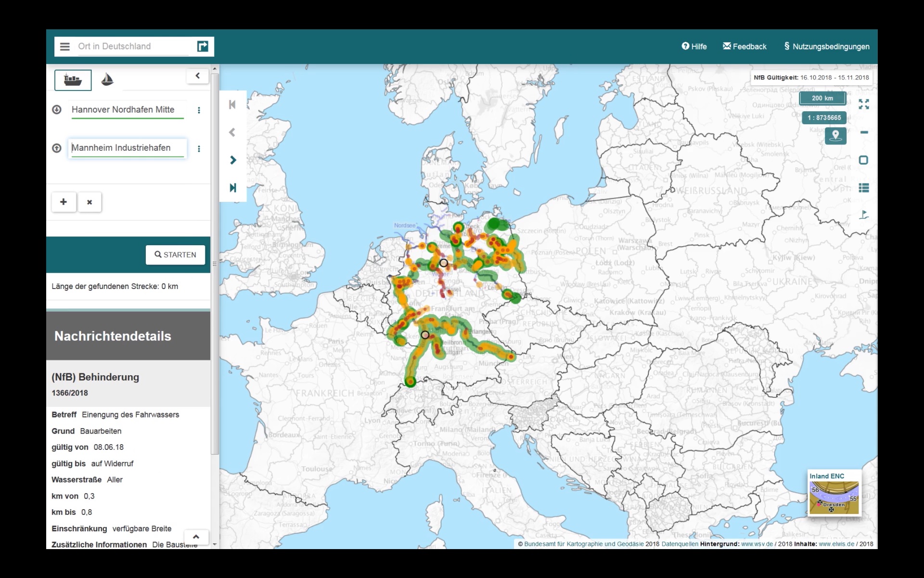Click Hannover Nordhafen Mitte input field
The height and width of the screenshot is (578, 924).
coord(128,109)
